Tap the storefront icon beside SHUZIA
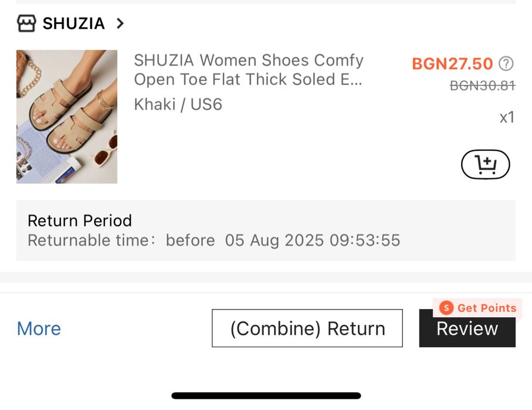The image size is (532, 410). click(x=26, y=23)
